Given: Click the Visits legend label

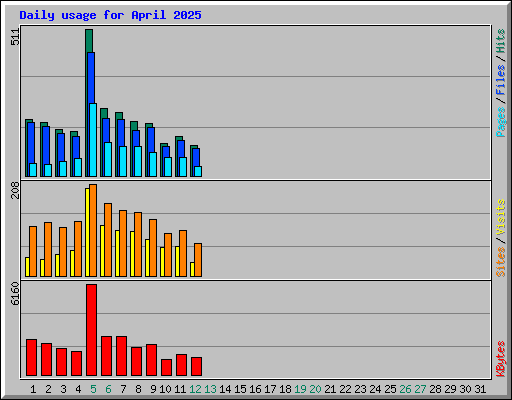Looking at the screenshot, I should coord(501,217).
